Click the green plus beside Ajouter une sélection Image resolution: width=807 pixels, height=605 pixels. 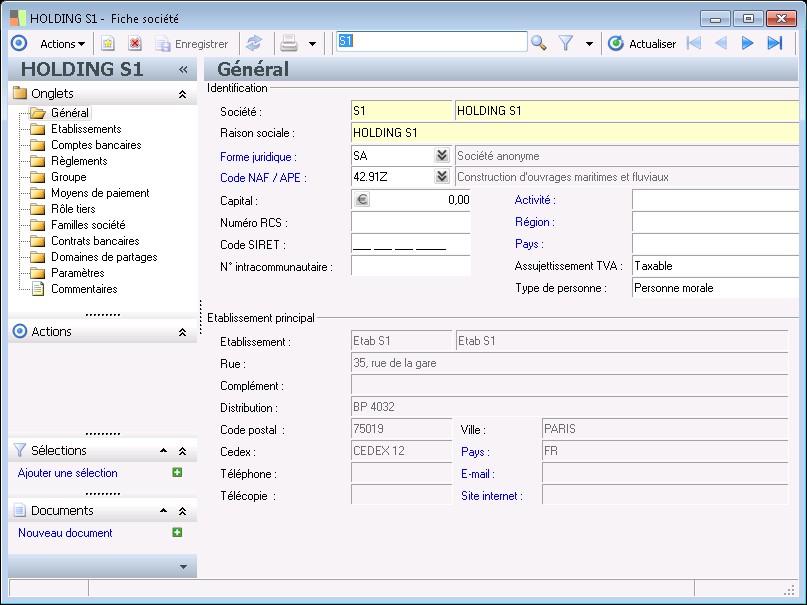tap(177, 473)
